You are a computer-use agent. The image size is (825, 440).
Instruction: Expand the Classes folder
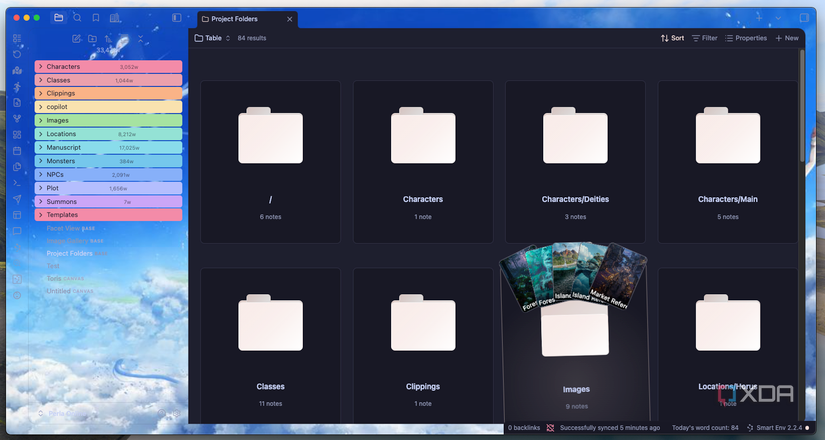pyautogui.click(x=108, y=80)
